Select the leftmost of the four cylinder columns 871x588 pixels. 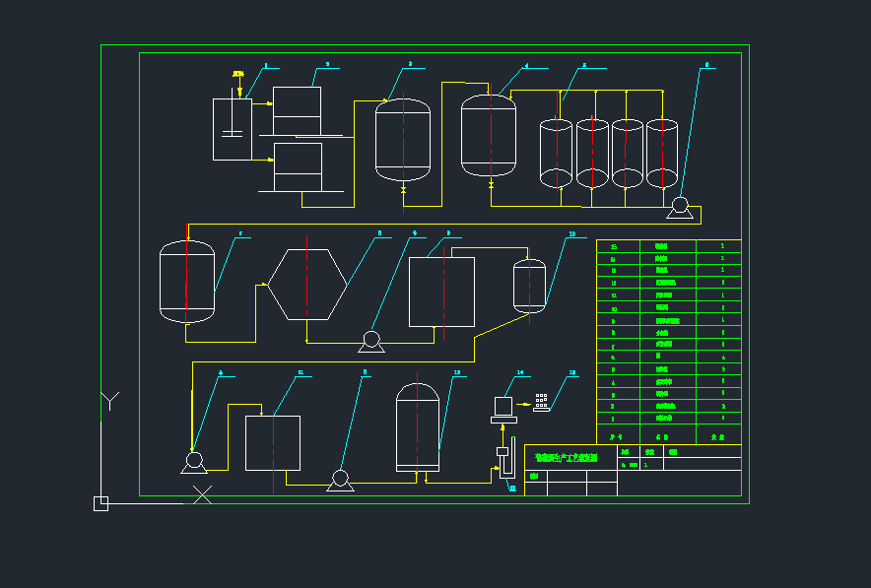click(556, 154)
